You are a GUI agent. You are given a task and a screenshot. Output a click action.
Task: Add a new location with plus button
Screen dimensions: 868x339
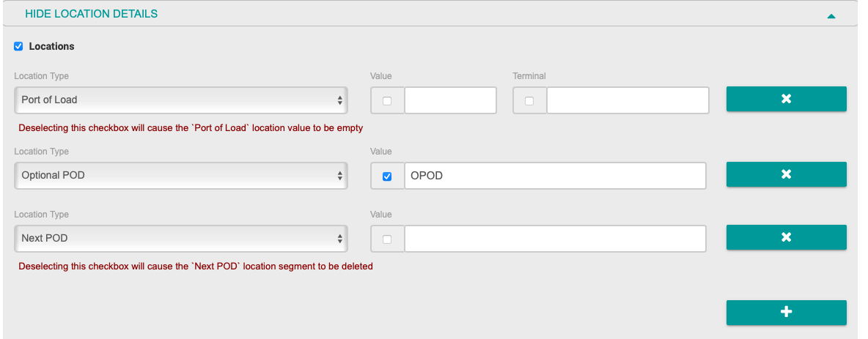tap(786, 312)
